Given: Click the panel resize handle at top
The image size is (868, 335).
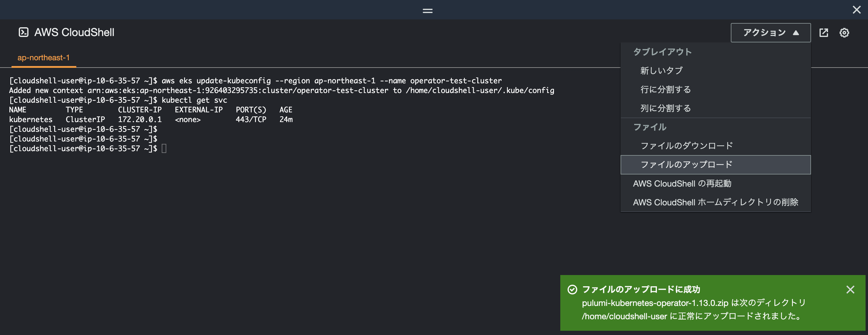Looking at the screenshot, I should 428,11.
